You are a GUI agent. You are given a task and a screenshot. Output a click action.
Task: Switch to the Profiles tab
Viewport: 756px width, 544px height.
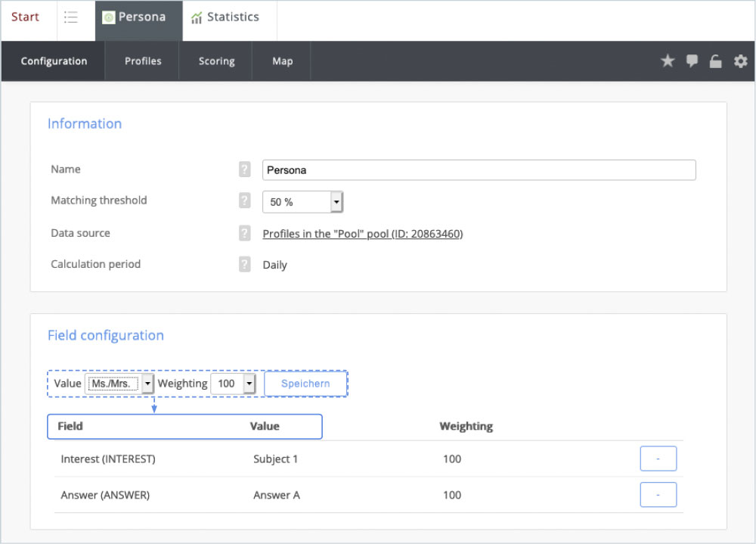pos(143,61)
